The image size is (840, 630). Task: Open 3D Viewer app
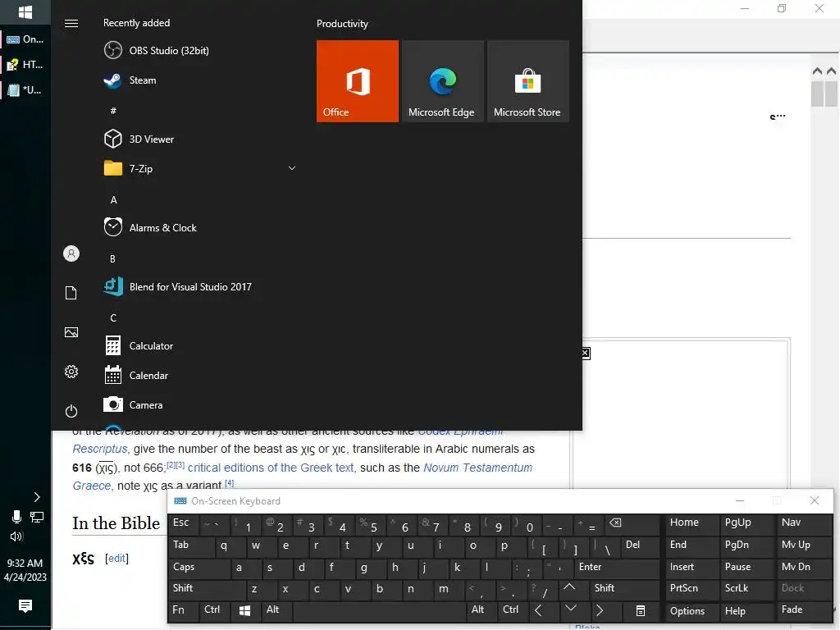(x=139, y=139)
